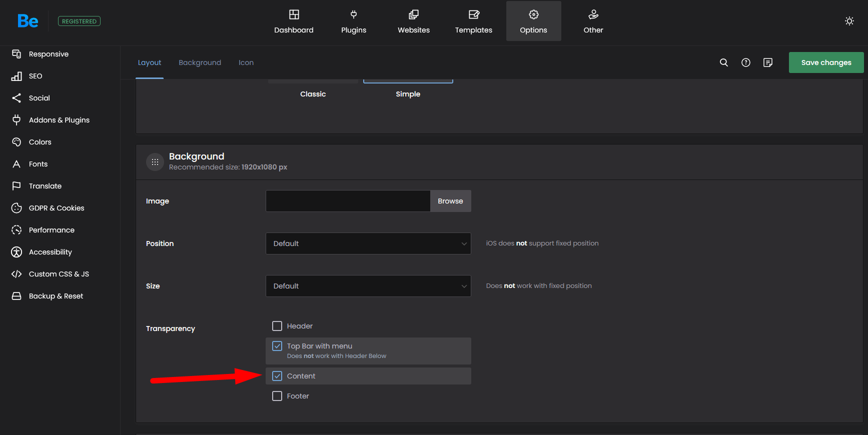Open help question mark icon

click(x=746, y=62)
